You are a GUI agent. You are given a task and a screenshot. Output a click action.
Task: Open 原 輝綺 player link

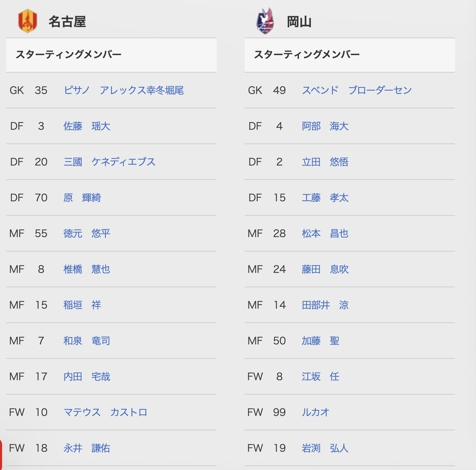coord(82,198)
